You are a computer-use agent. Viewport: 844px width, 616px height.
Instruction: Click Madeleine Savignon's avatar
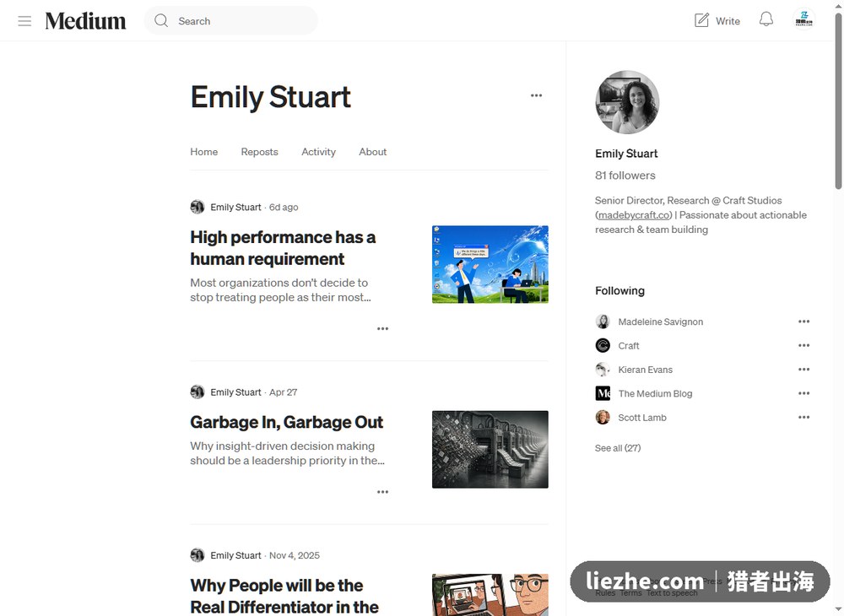603,322
